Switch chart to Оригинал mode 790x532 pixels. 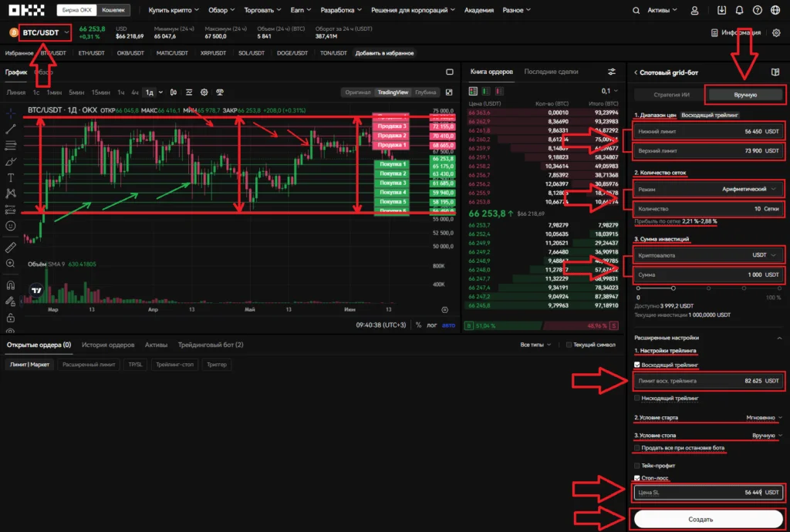[x=358, y=92]
